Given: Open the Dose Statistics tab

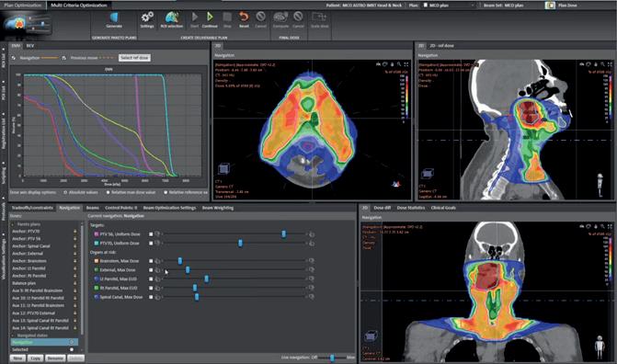Looking at the screenshot, I should pos(410,208).
